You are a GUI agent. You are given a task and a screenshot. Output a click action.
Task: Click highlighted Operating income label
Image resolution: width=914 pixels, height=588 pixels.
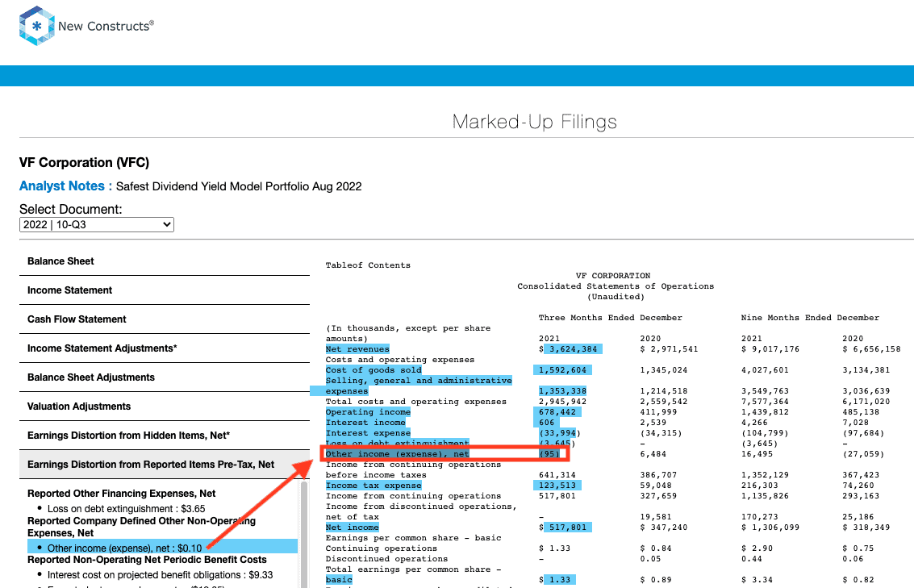click(x=368, y=412)
